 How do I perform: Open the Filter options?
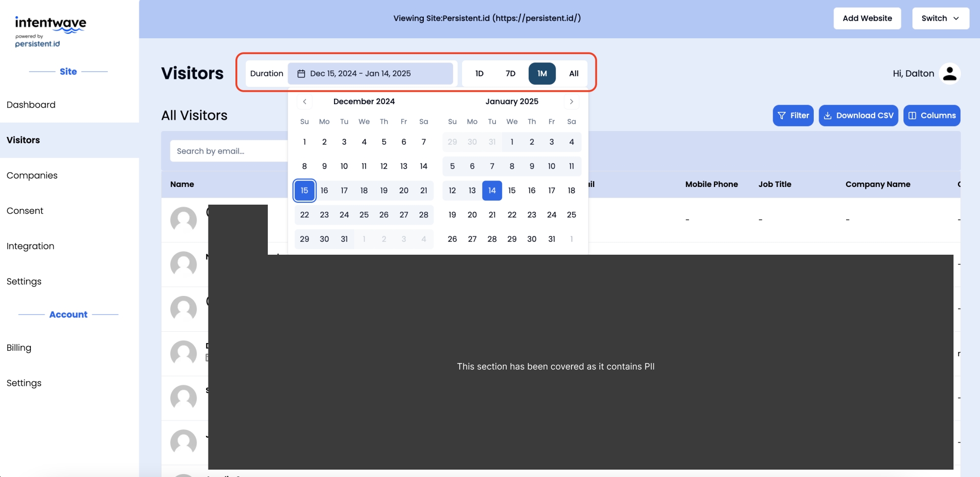793,116
